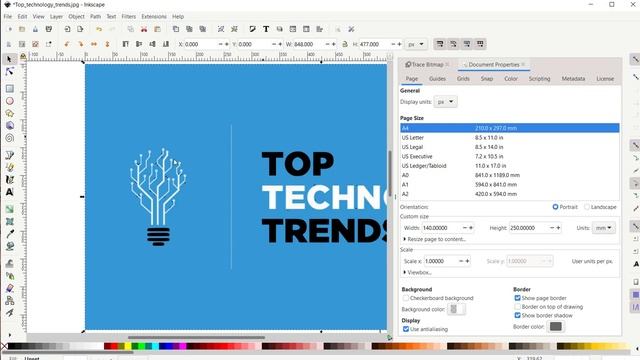640x360 pixels.
Task: Click the Print document icon
Action: [x=49, y=29]
